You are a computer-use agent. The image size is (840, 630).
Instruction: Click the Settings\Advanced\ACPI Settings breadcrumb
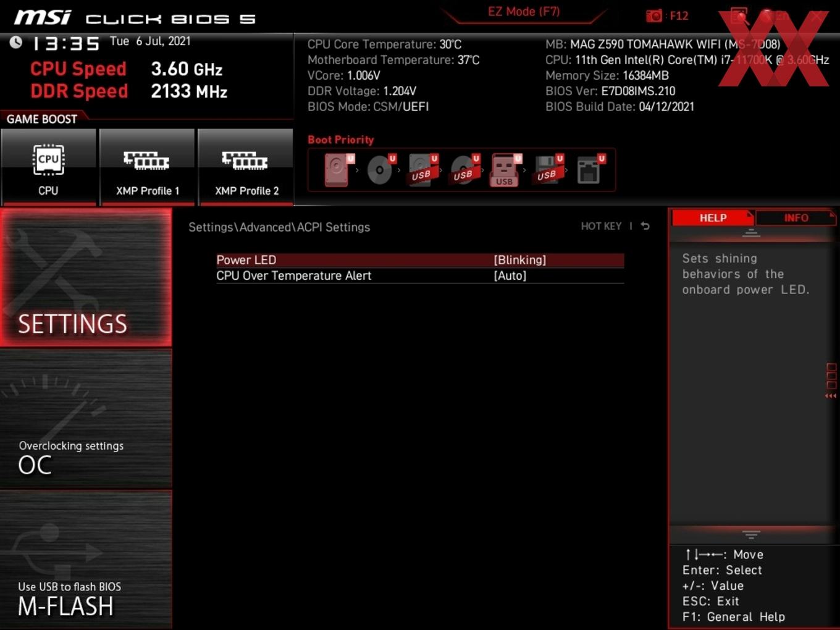pos(279,227)
